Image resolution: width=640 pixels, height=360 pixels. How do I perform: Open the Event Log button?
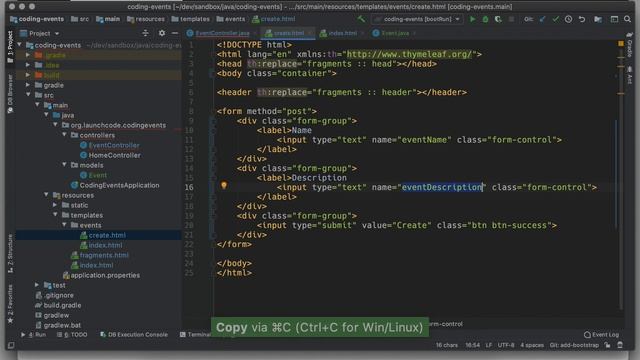(x=602, y=335)
